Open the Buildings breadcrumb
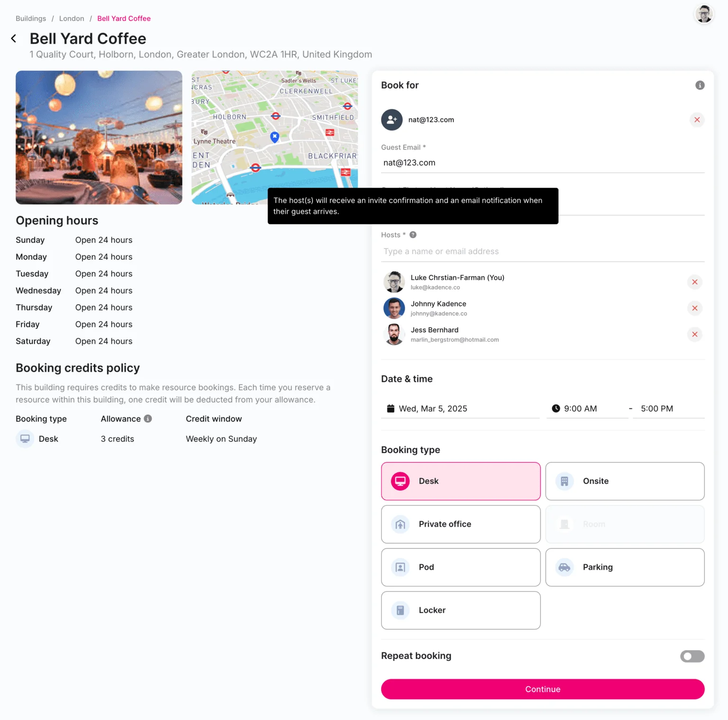The height and width of the screenshot is (720, 728). pos(31,18)
